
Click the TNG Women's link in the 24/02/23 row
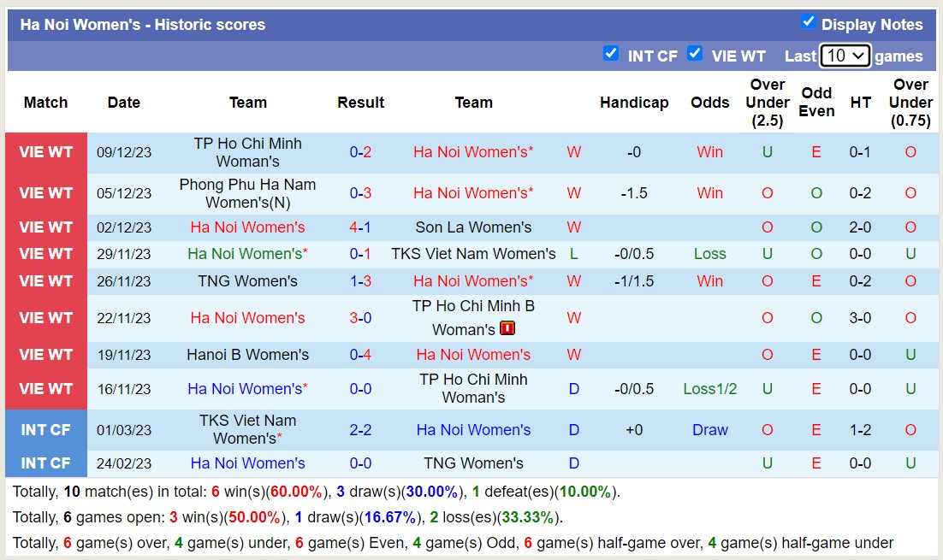473,463
